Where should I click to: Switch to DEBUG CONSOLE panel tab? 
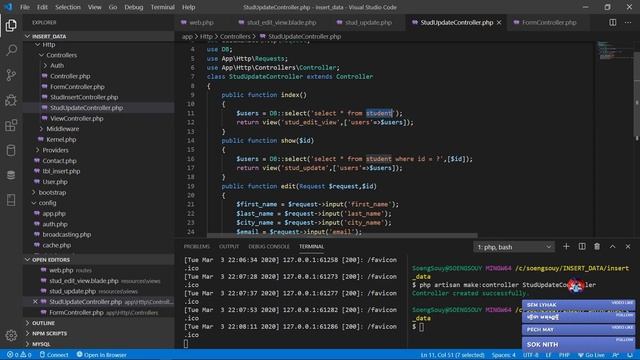269,247
